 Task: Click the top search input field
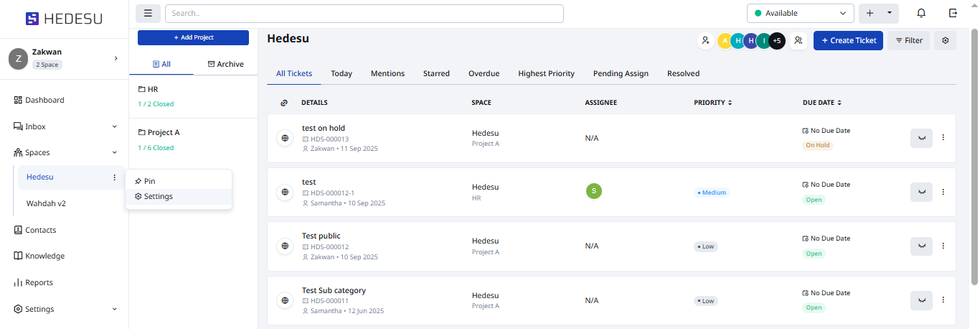coord(364,13)
